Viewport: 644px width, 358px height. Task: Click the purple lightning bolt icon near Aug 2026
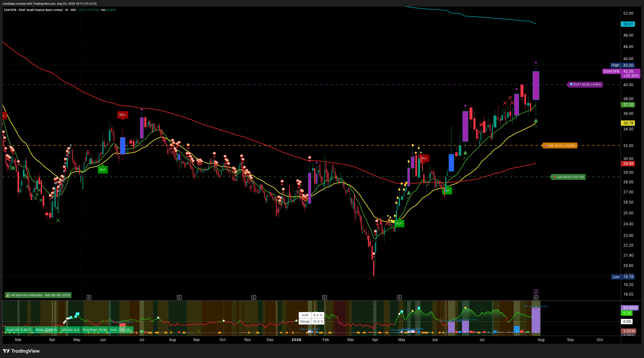(x=536, y=292)
